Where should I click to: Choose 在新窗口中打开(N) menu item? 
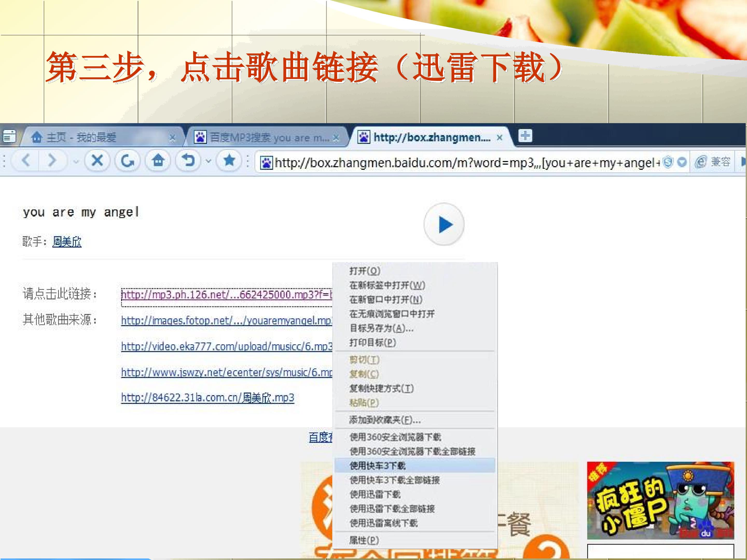pyautogui.click(x=415, y=299)
